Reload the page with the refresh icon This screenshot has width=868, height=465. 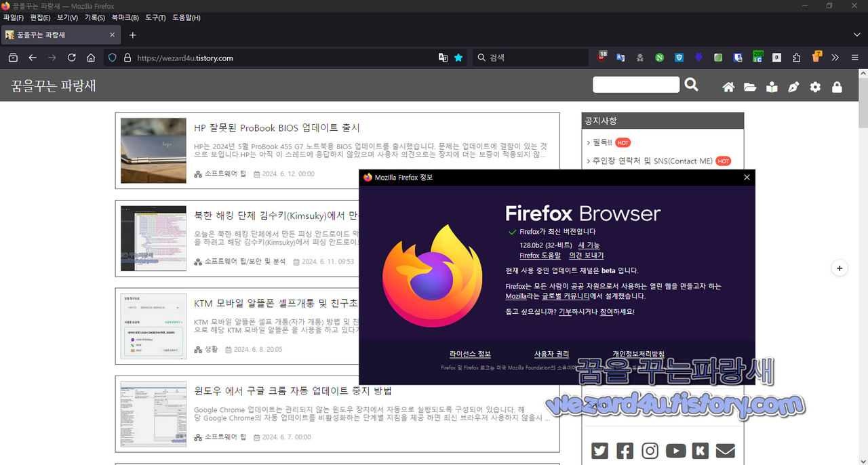coord(71,58)
